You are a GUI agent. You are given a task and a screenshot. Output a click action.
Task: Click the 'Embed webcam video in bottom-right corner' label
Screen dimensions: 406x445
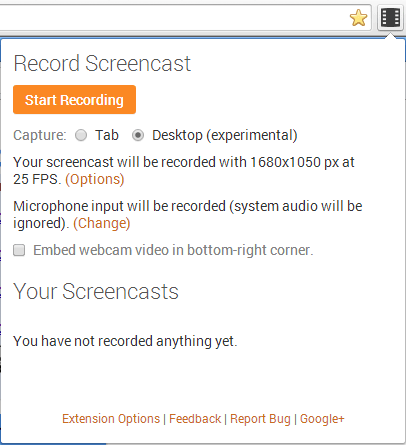(x=173, y=250)
